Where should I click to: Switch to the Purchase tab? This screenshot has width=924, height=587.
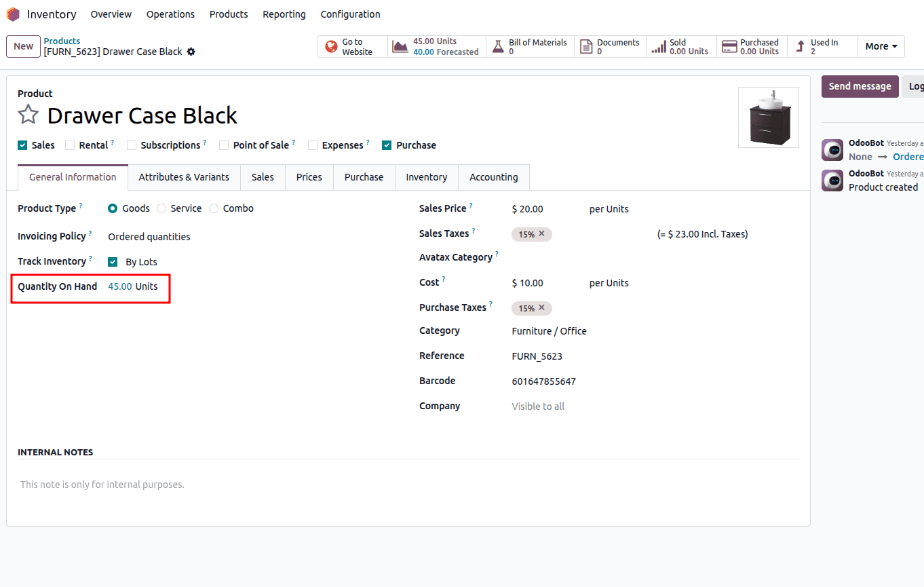[364, 177]
